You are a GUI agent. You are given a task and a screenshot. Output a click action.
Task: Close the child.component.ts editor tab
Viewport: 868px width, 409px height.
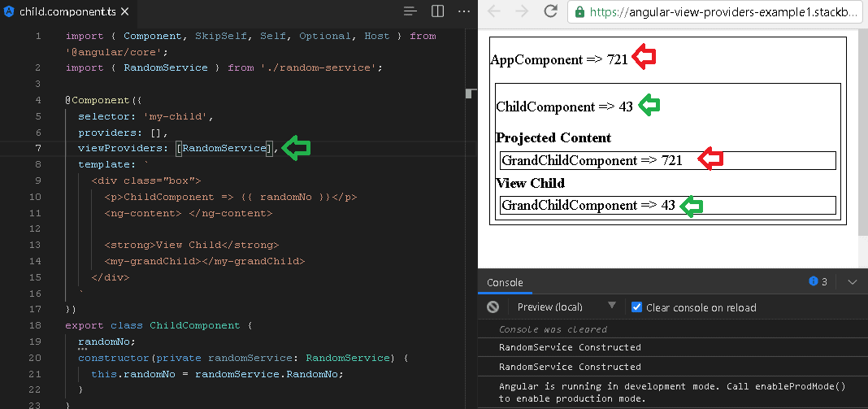(125, 11)
